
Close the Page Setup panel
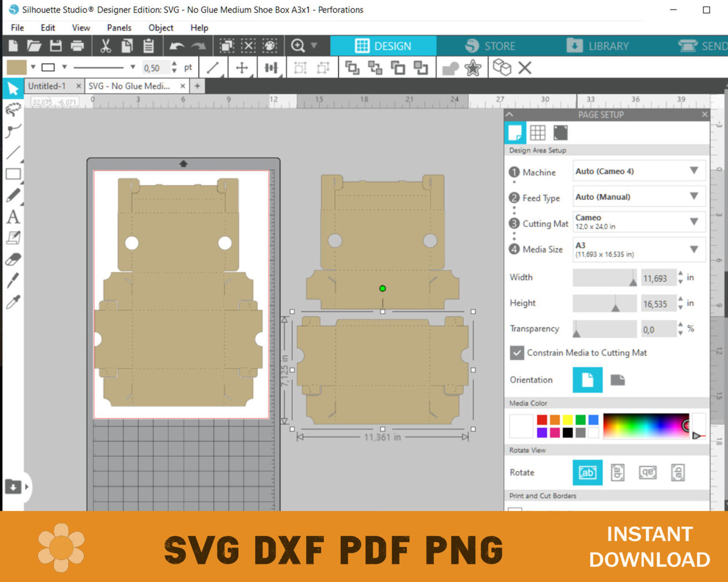coord(704,115)
